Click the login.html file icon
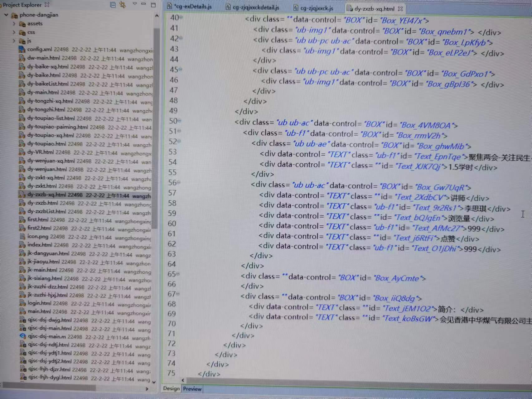The width and height of the screenshot is (532, 399). point(22,303)
